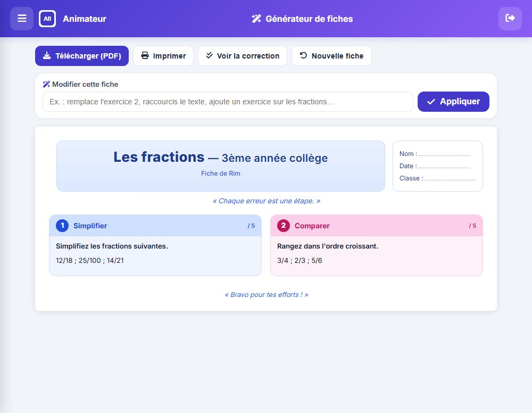This screenshot has height=413, width=532.
Task: Select exercise 2 Comparer header
Action: coord(377,226)
